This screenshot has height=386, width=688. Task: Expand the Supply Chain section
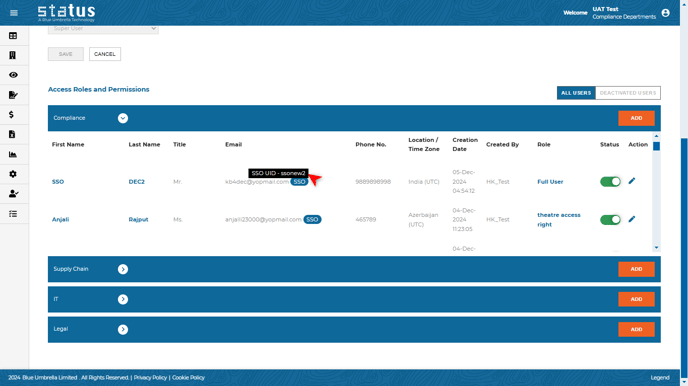123,269
